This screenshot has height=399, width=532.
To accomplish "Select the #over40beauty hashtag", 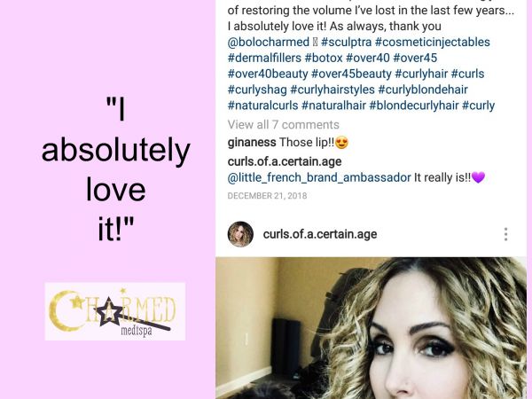I will pyautogui.click(x=268, y=74).
